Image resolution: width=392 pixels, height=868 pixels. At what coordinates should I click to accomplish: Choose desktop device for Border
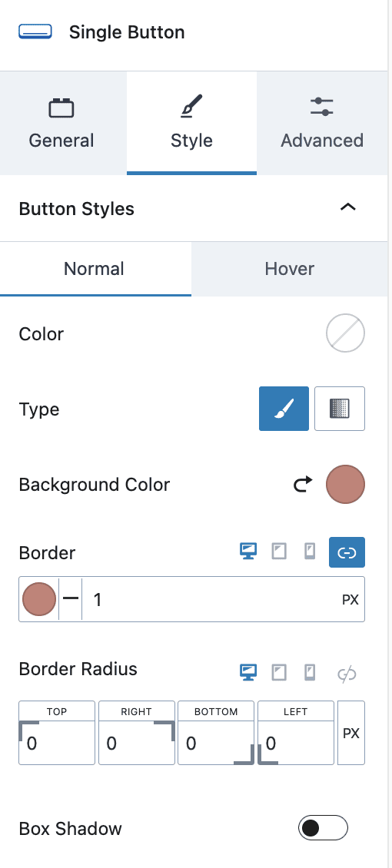point(248,552)
